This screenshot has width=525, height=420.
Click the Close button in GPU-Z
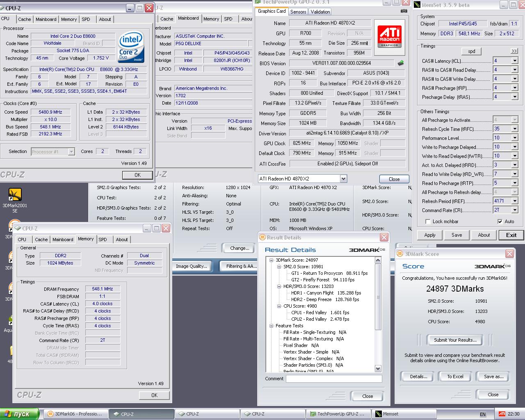point(394,179)
